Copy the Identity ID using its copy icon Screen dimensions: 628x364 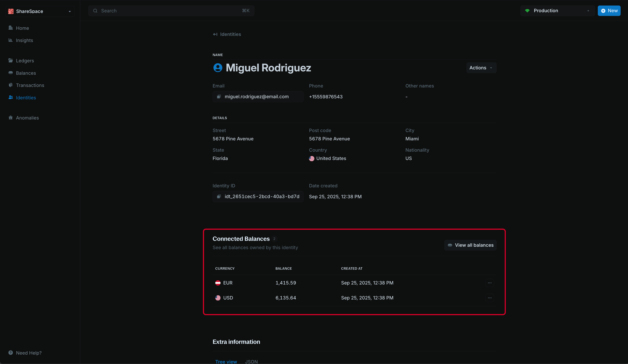219,196
